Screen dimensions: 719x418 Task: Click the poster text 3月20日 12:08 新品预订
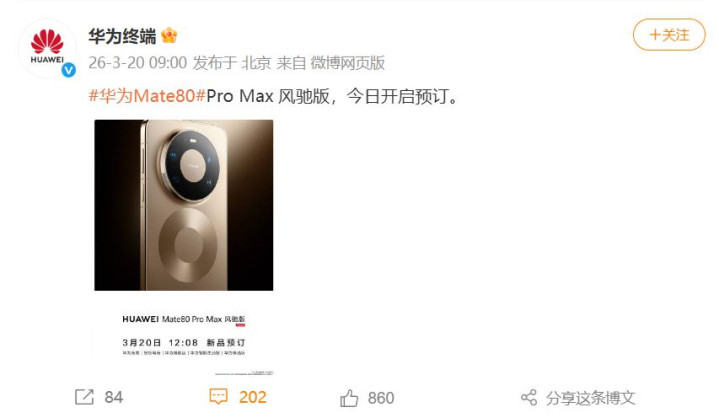tap(184, 342)
